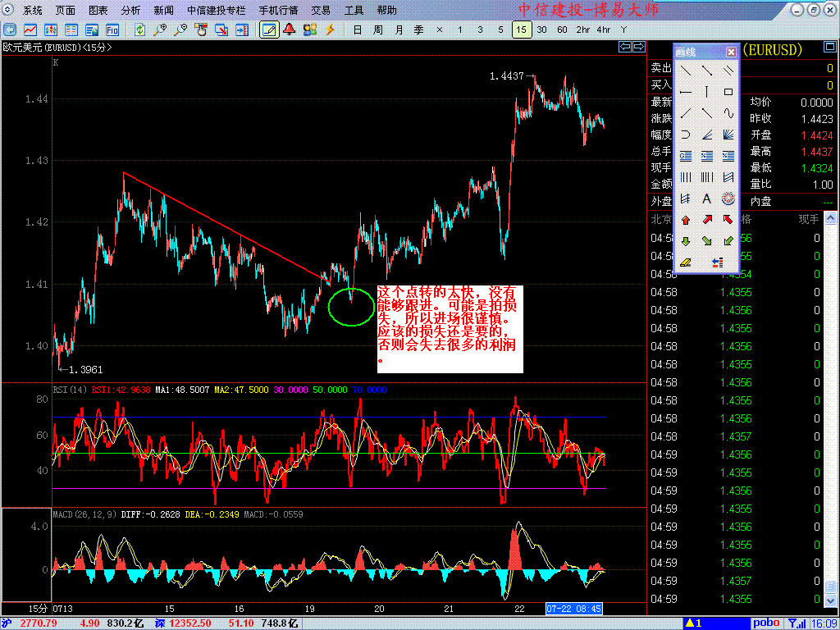
Task: Click the green refresh toolbar icon
Action: tap(139, 30)
